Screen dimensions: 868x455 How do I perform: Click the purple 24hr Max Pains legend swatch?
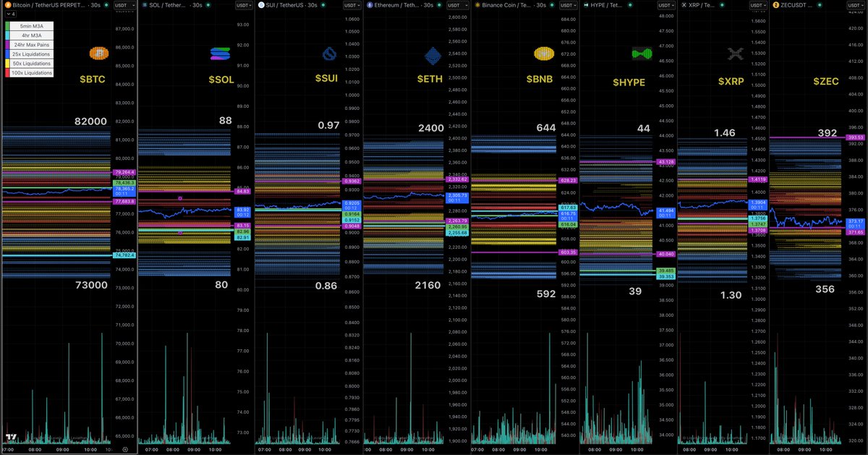8,45
